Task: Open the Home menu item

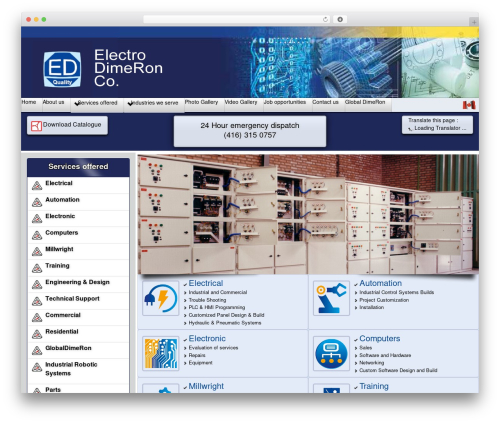Action: tap(29, 102)
